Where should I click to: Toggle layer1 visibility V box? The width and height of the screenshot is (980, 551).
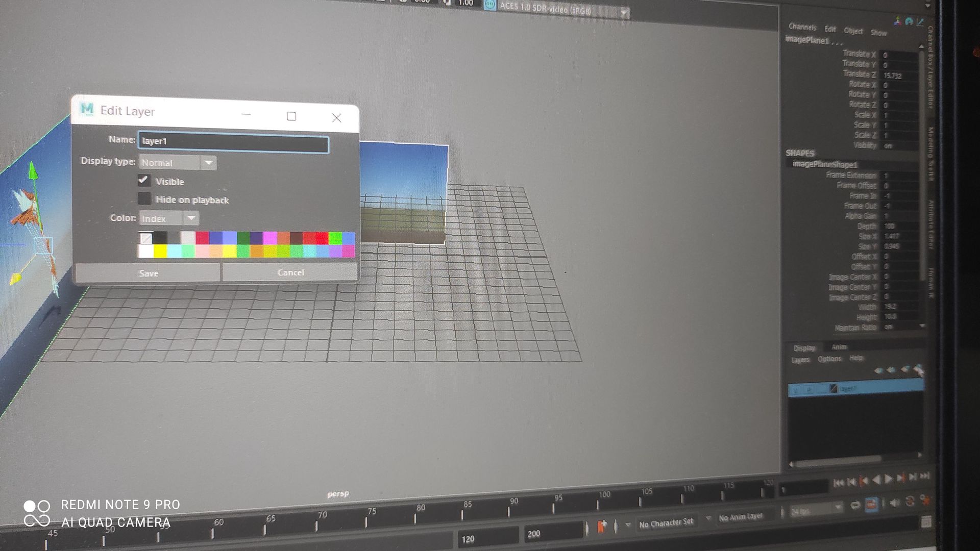coord(796,390)
